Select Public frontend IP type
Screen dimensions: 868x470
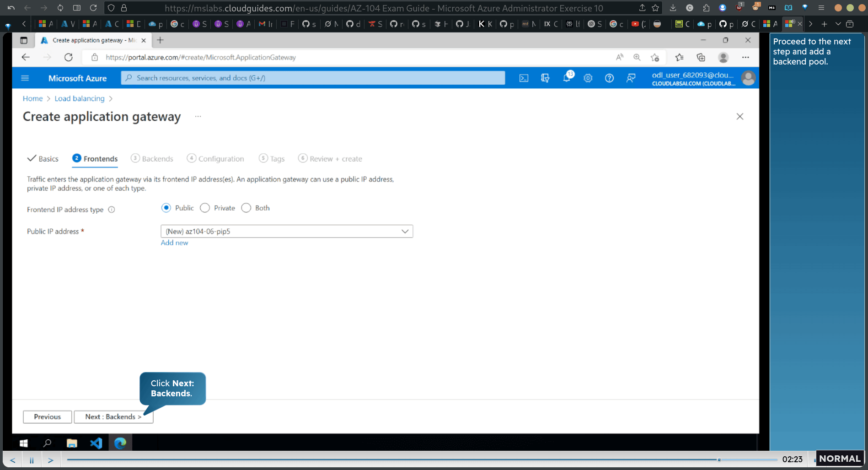(x=166, y=208)
